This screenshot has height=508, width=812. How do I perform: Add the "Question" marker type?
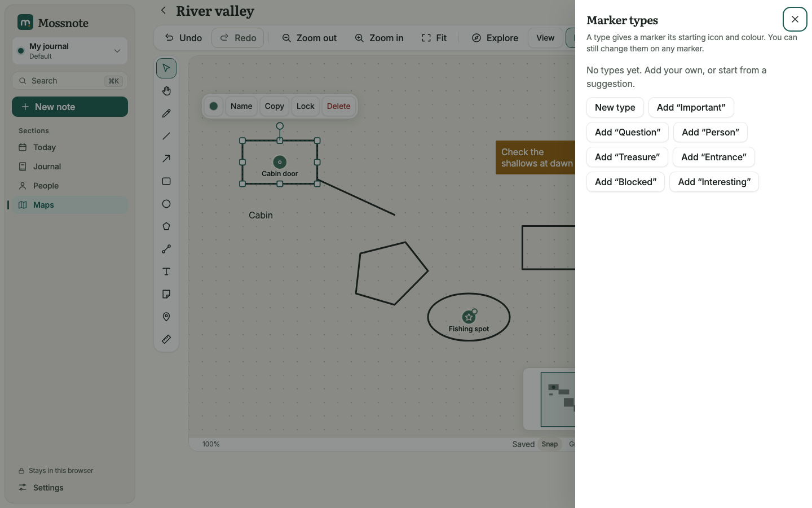click(x=628, y=132)
